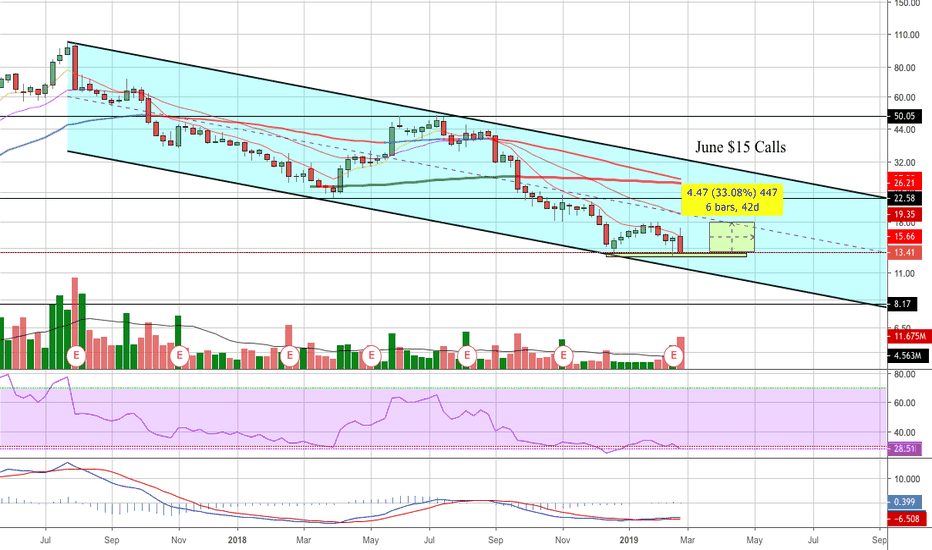932x550 pixels.
Task: Select the earnings E marker above May 2018
Action: click(371, 357)
